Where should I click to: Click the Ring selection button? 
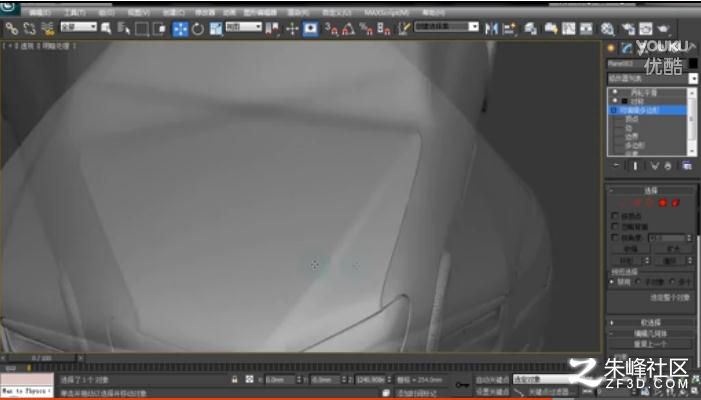click(x=626, y=261)
